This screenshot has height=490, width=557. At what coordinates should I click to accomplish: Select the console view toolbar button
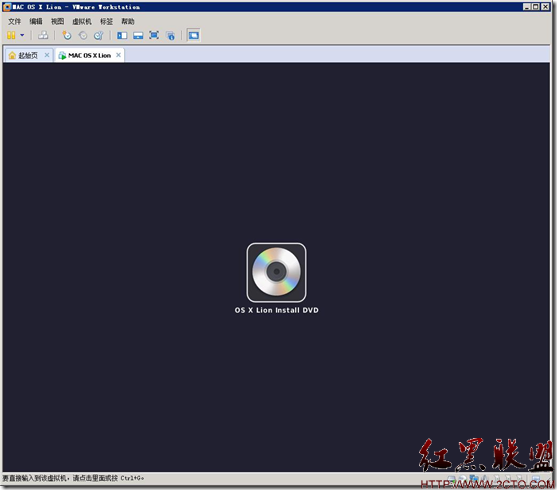click(x=194, y=35)
